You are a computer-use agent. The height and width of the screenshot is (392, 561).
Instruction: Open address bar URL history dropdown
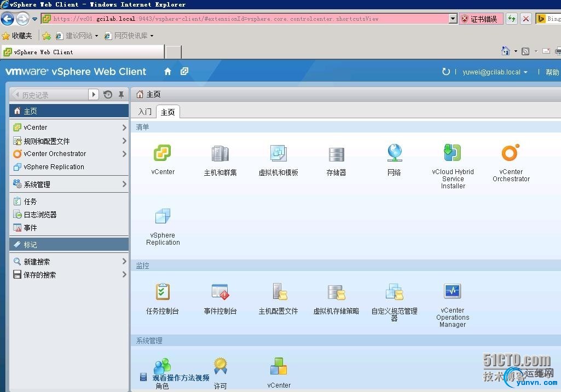pyautogui.click(x=453, y=19)
